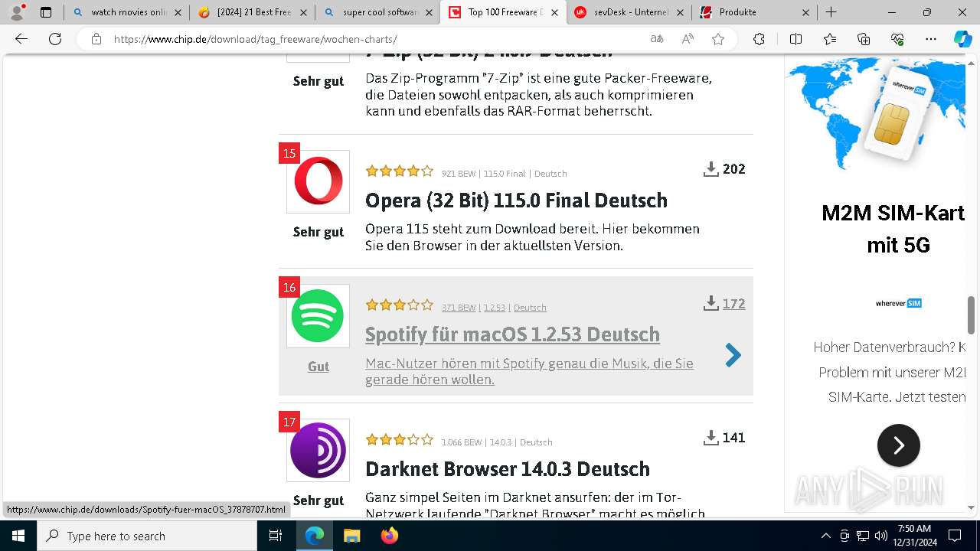The width and height of the screenshot is (980, 551).
Task: Reload the current page
Action: point(55,39)
